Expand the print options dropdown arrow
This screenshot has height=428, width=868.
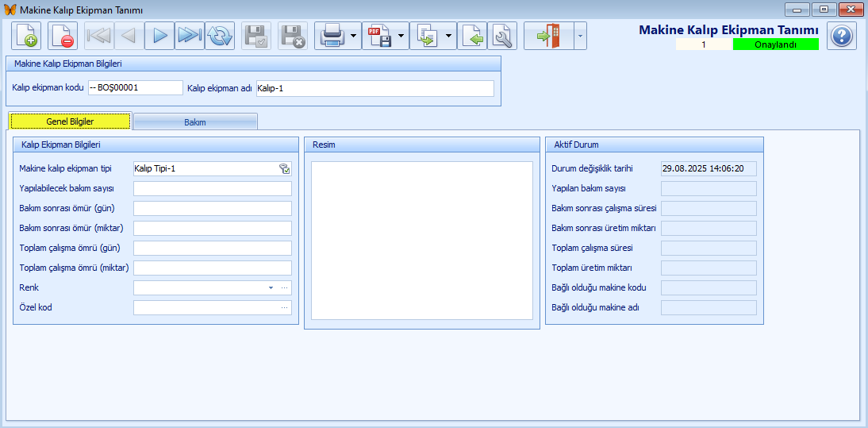tap(352, 36)
